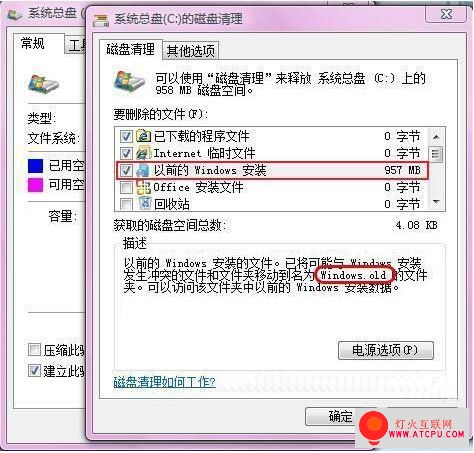Screen dimensions: 474x453
Task: Select the previous Windows installation icon
Action: 143,170
